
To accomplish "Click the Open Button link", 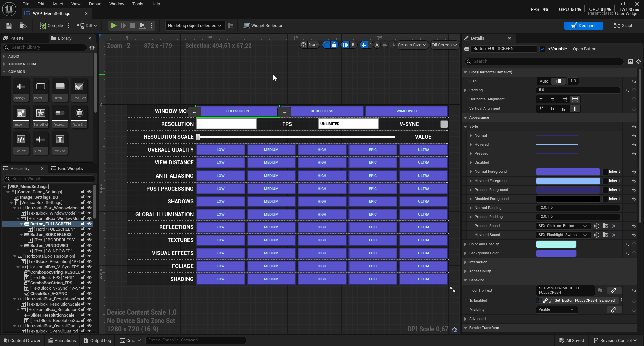I will [584, 49].
